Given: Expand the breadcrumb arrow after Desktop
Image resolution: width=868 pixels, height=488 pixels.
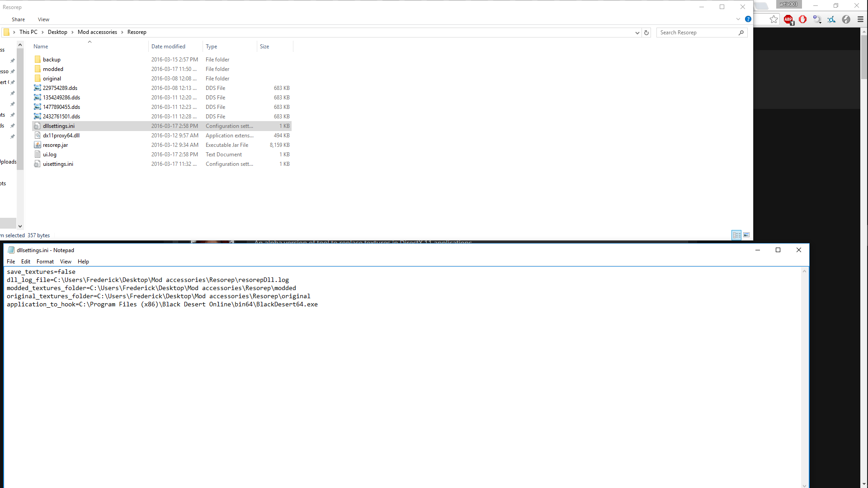Looking at the screenshot, I should pyautogui.click(x=72, y=32).
